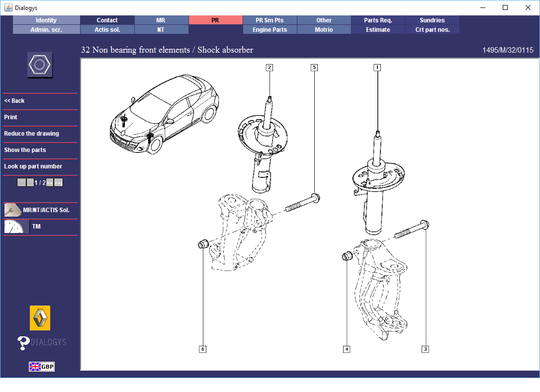Go to next page of drawings

[50, 183]
